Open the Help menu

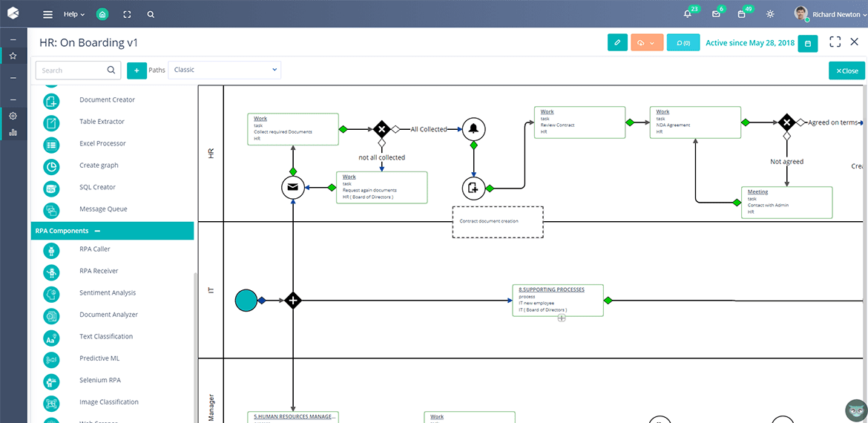click(x=73, y=14)
